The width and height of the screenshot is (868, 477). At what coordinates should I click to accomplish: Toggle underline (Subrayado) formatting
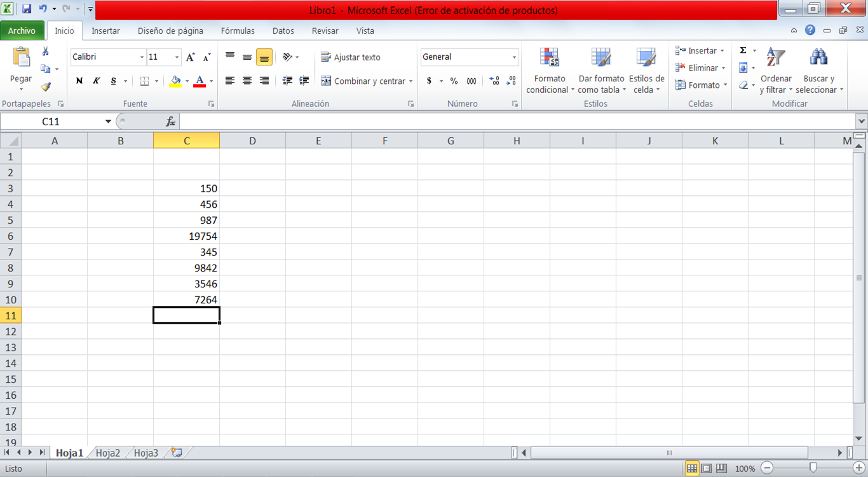(x=113, y=81)
